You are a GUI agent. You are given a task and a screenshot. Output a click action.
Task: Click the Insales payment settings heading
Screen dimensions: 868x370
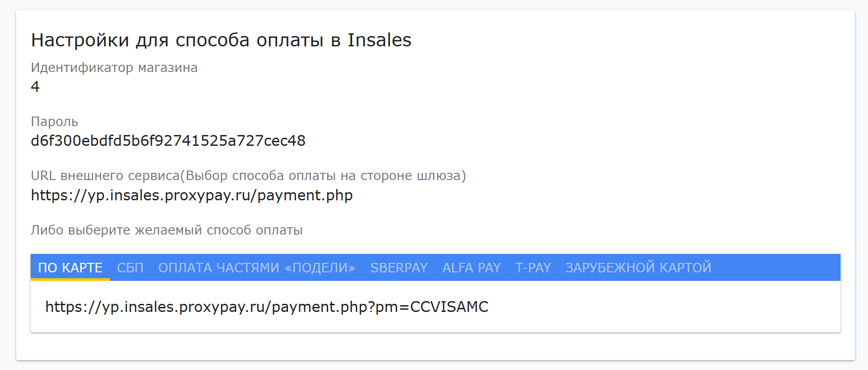click(x=221, y=40)
